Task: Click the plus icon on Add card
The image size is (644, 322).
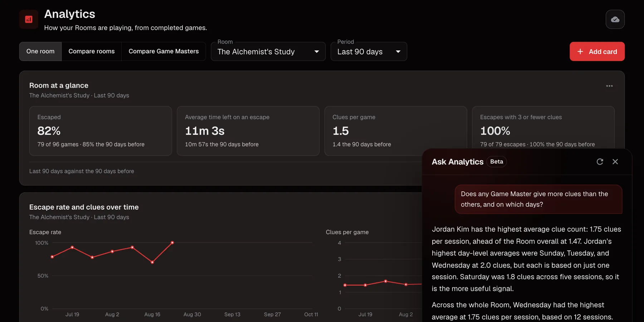Action: pos(580,52)
